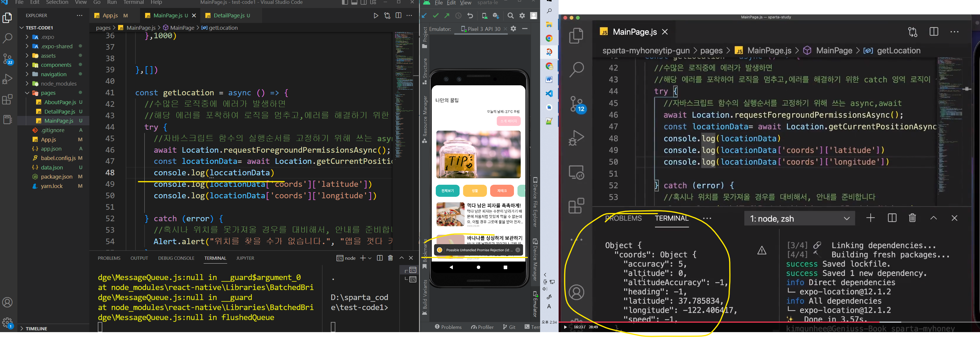Tap the 전체보기 category button in the emulator
Image resolution: width=980 pixels, height=338 pixels.
click(447, 191)
